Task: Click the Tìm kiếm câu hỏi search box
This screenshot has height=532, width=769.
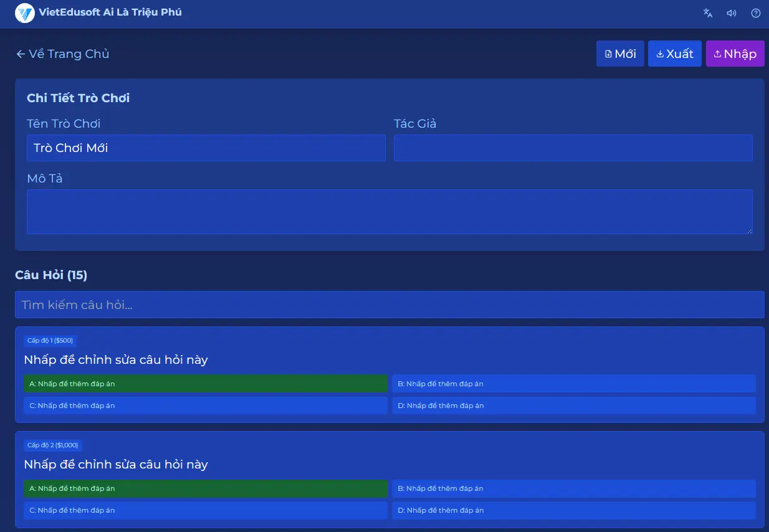Action: pos(389,305)
